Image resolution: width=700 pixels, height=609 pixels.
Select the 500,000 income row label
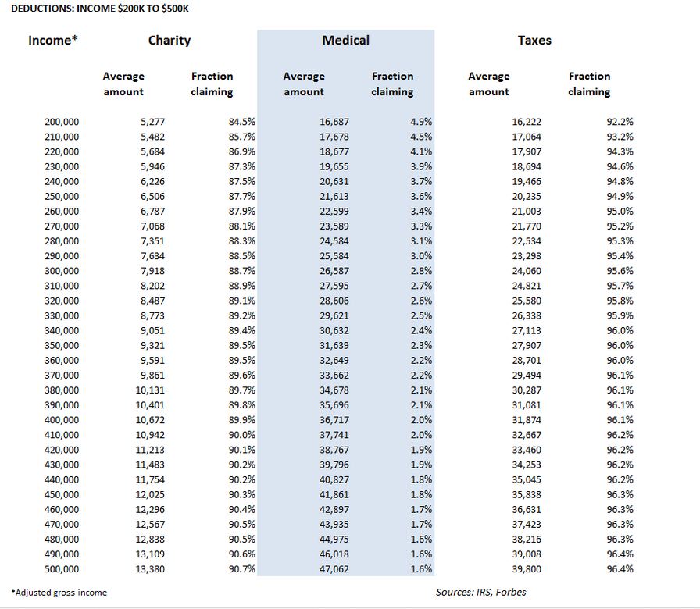click(62, 569)
